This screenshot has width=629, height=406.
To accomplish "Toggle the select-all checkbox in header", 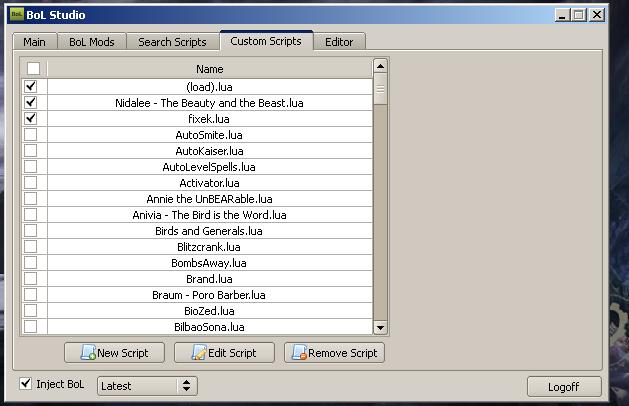I will pos(33,69).
